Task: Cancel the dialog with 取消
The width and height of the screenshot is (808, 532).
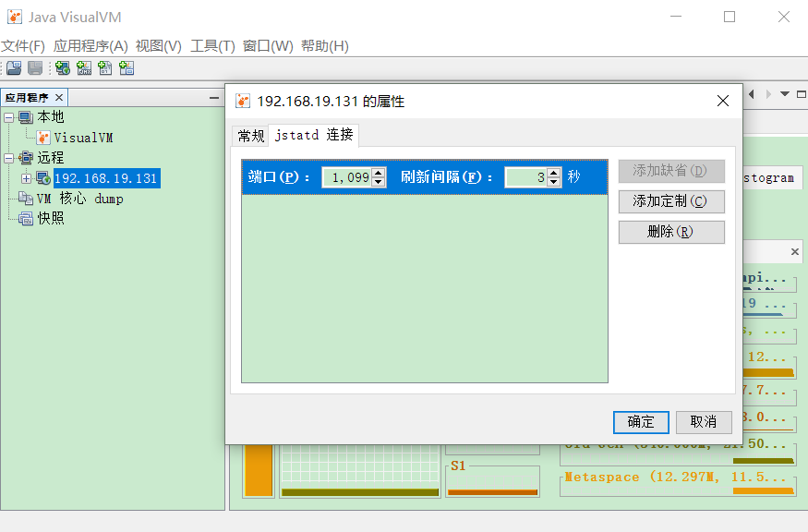Action: point(704,422)
